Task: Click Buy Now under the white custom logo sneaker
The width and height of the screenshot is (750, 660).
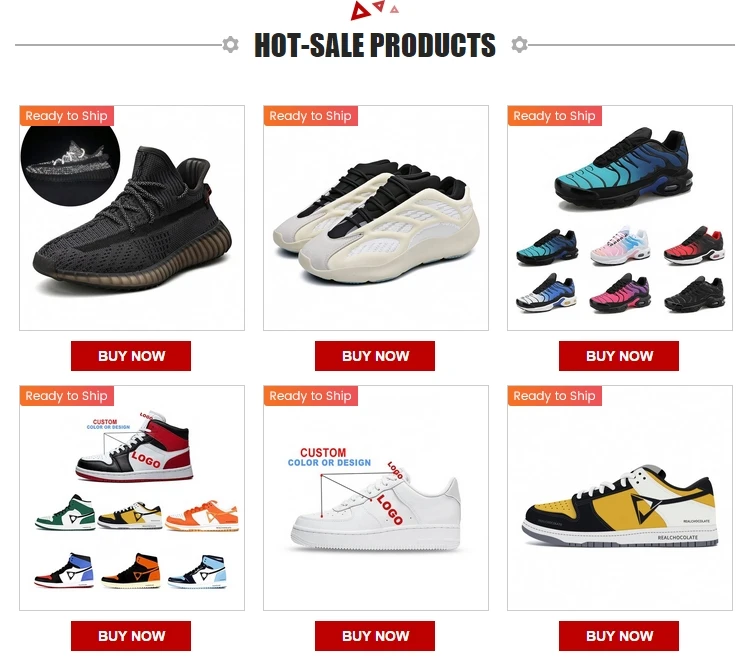Action: [375, 636]
